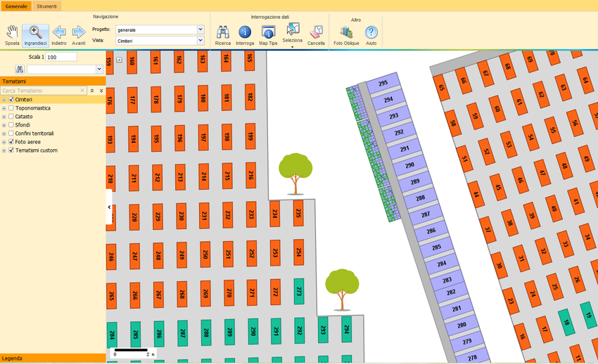Click green grave plot 18
Screen dimensions: 598x364
click(566, 323)
